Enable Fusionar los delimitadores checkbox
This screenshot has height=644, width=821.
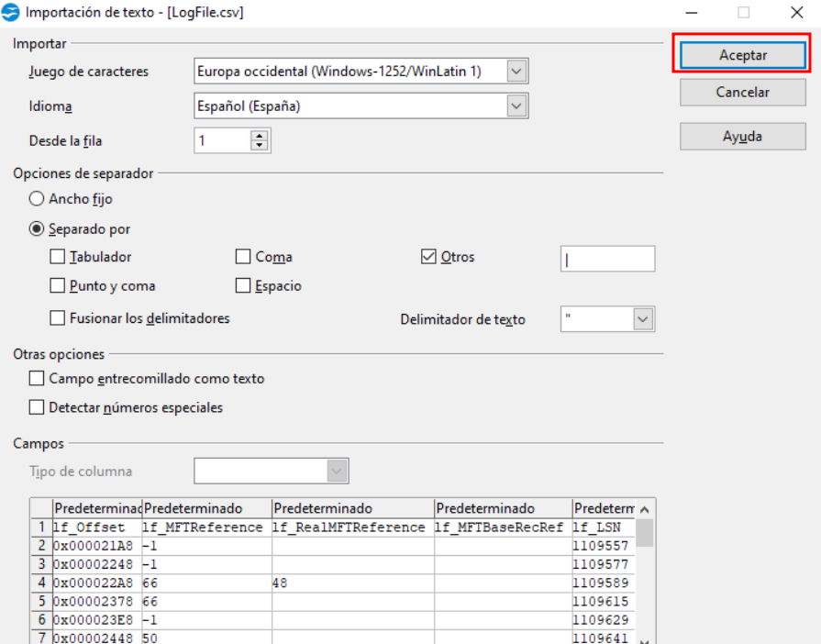point(58,318)
